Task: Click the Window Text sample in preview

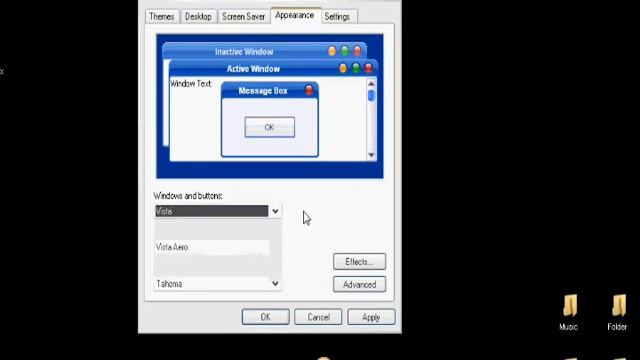Action: point(191,84)
